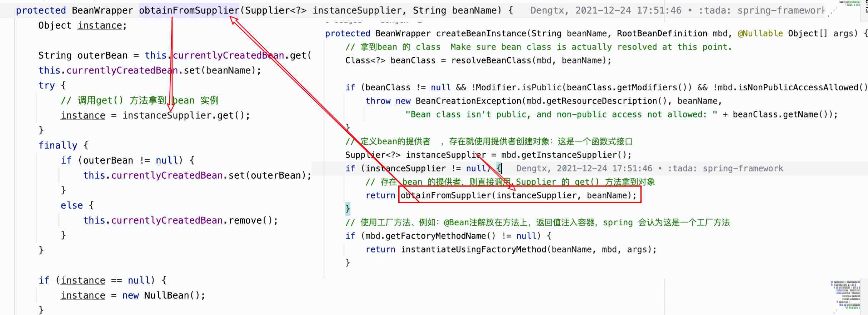Screen dimensions: 868x315
Task: Click the obtainFromSupplier method name in the declaration
Action: point(189,10)
